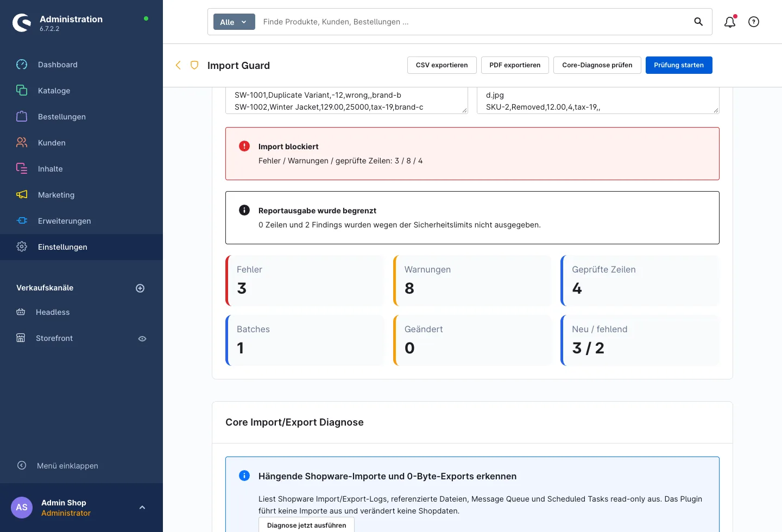
Task: Open the help question mark icon
Action: point(754,22)
